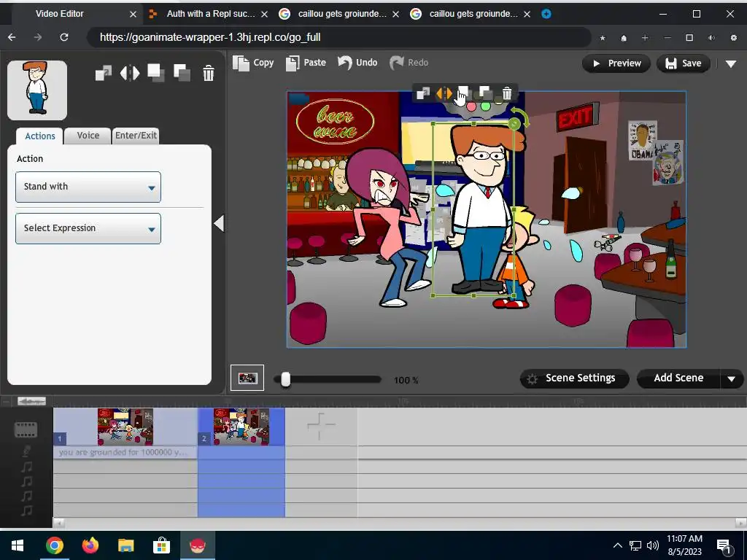Click the microphone voice track icon
The height and width of the screenshot is (560, 747).
pos(27,451)
